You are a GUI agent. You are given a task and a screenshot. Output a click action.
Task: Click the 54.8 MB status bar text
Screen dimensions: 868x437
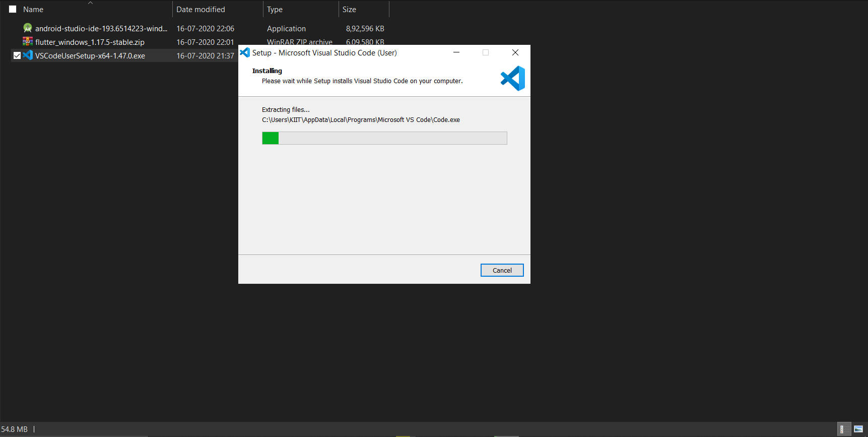pyautogui.click(x=15, y=429)
